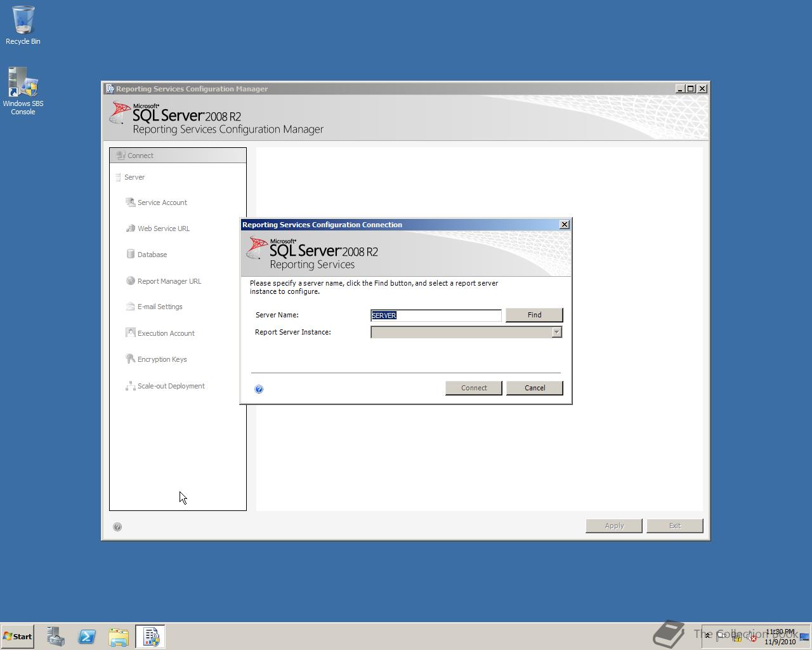The width and height of the screenshot is (812, 650).
Task: Click the Show Desktop button in the tray
Action: 804,637
